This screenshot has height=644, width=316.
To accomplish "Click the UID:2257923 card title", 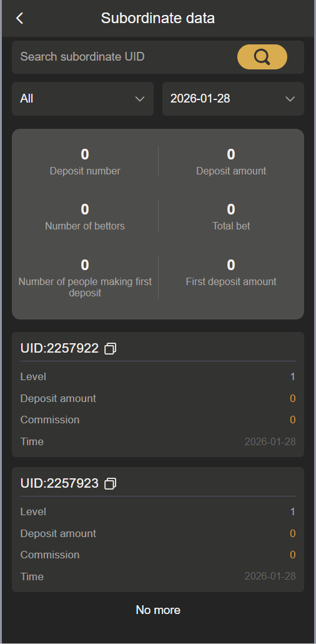I will point(59,483).
